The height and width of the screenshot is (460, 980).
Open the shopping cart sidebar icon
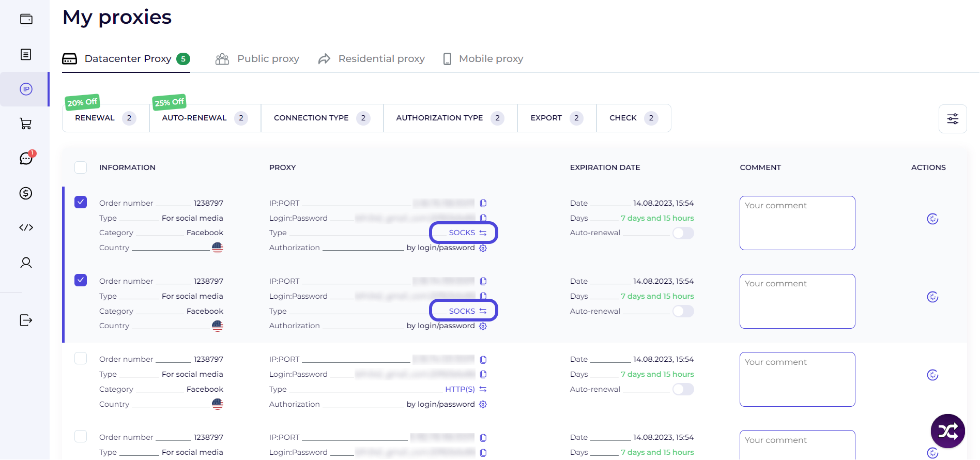click(x=26, y=124)
